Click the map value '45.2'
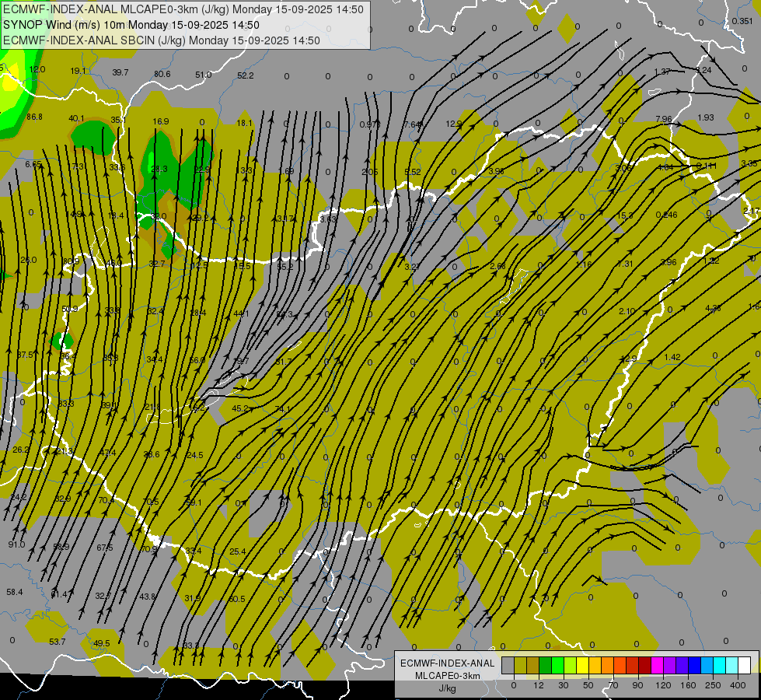 click(x=240, y=408)
